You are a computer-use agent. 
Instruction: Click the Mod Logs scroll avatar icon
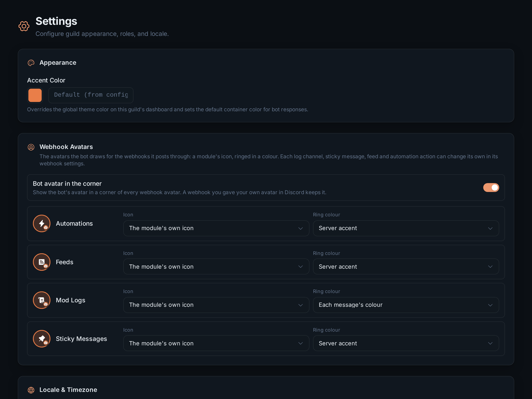coord(42,300)
